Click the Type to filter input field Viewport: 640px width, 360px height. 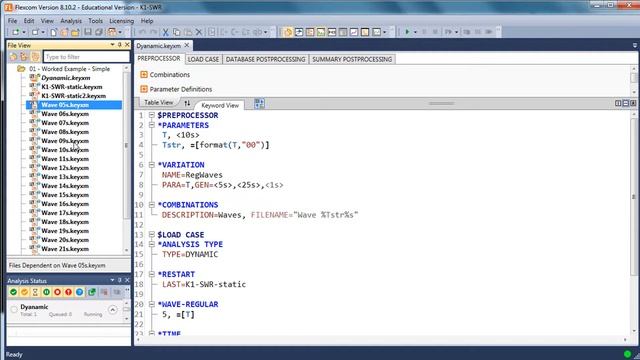point(86,57)
